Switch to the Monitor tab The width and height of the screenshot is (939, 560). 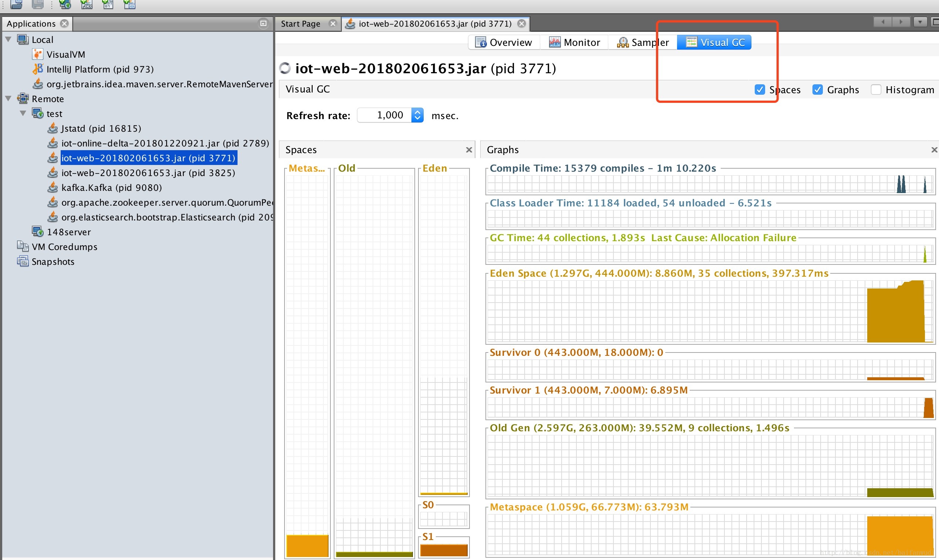pos(578,42)
